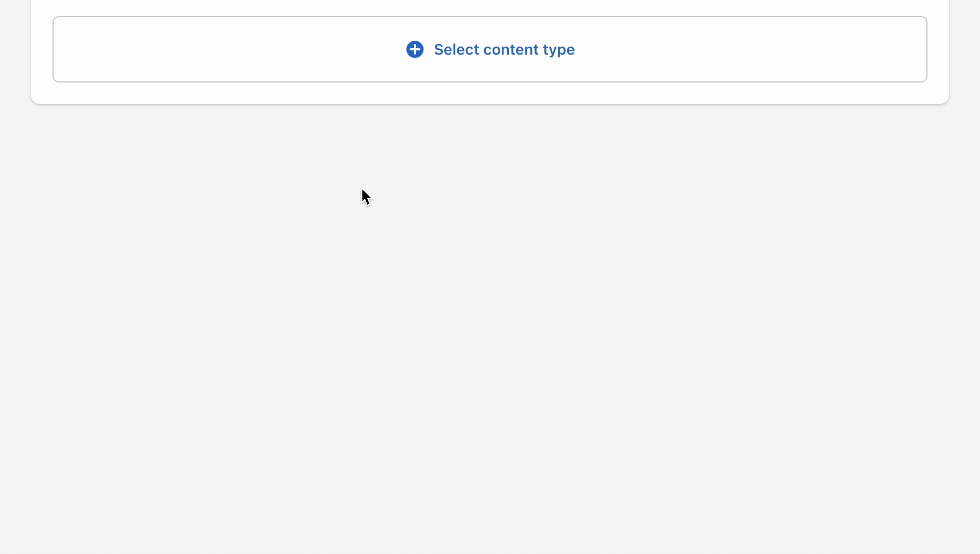Click inside the outlined content type box

tap(214, 49)
